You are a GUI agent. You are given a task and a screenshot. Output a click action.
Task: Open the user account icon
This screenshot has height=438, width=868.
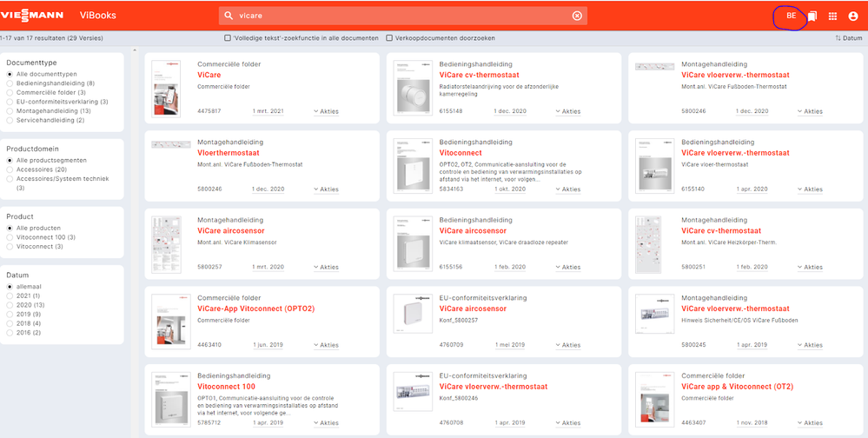[853, 16]
